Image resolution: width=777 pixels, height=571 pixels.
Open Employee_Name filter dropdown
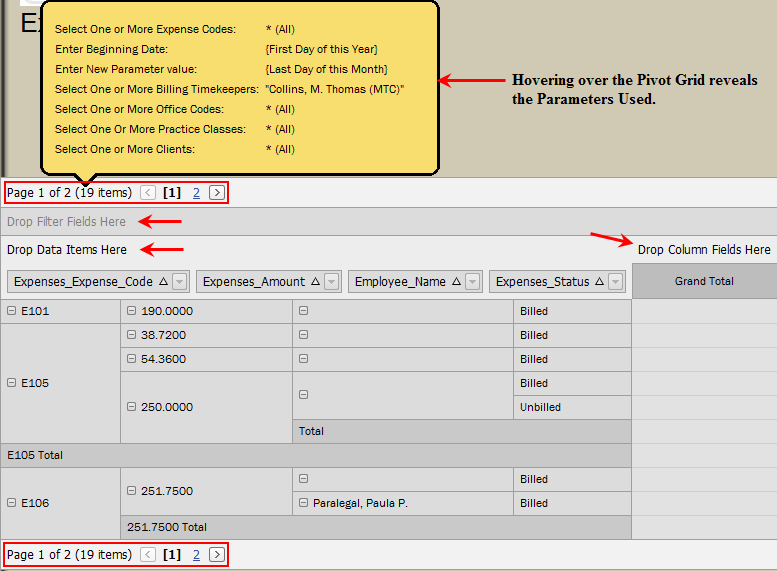point(472,282)
